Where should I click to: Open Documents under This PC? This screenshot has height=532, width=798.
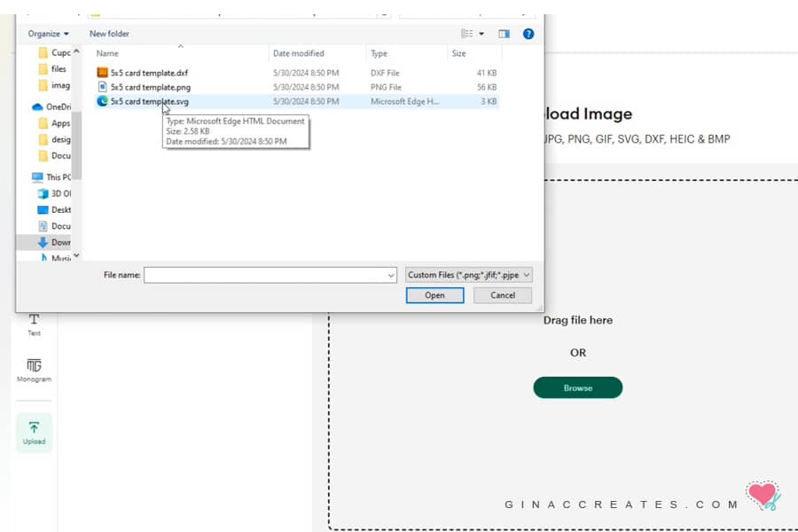tap(54, 226)
